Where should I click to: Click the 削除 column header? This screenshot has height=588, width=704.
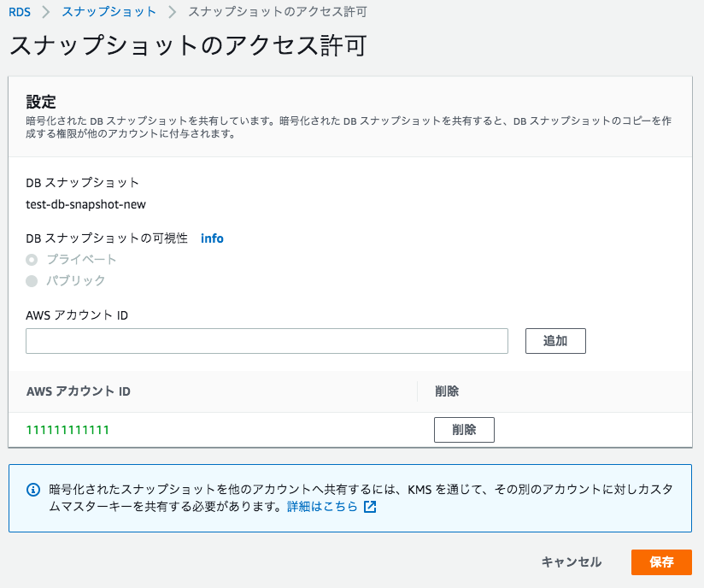click(x=447, y=391)
